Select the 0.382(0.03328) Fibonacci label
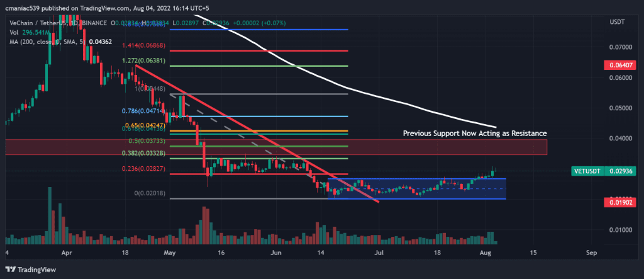644x279 pixels. [144, 153]
